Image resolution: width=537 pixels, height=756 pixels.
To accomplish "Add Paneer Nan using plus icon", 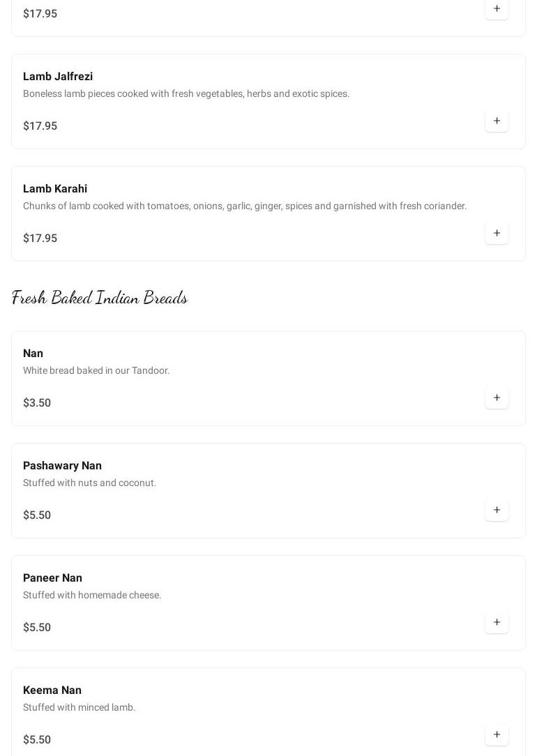I will [497, 623].
